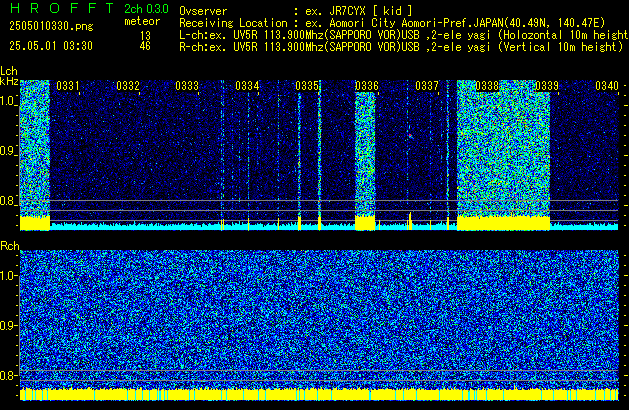The image size is (629, 410).
Task: Click the R-ch receiver description line
Action: click(x=401, y=47)
